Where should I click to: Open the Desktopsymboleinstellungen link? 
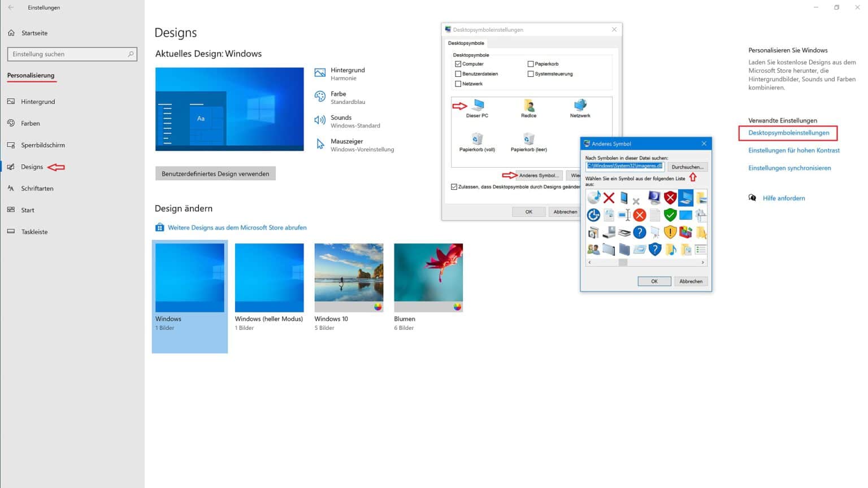pos(788,133)
